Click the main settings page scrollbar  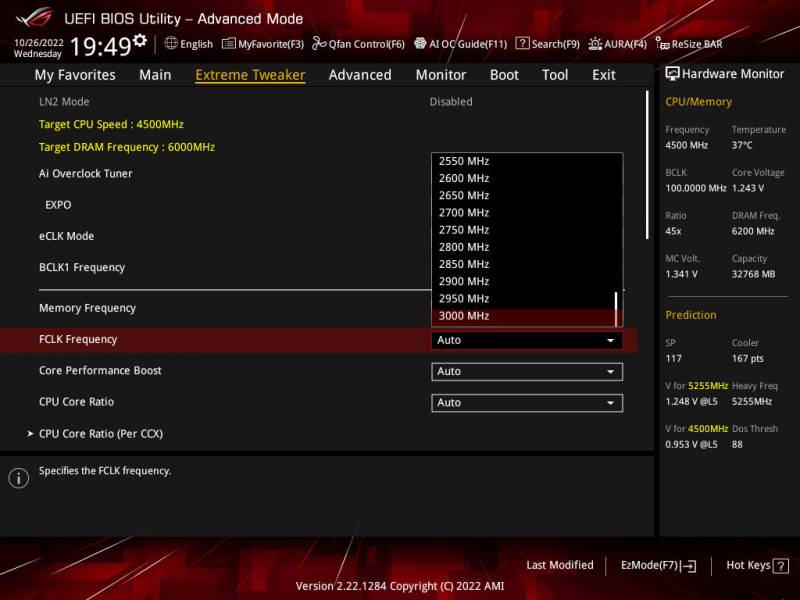(x=647, y=165)
